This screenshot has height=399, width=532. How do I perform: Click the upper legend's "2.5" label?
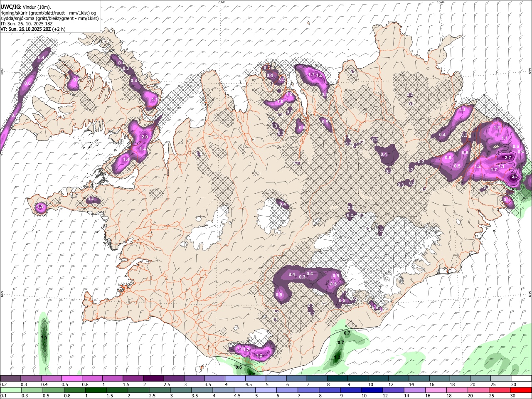tap(167, 384)
